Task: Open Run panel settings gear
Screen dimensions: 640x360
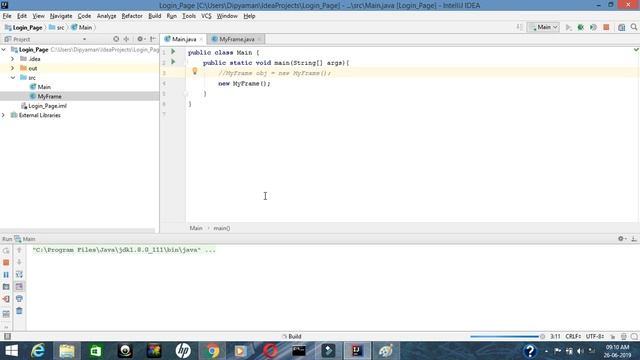Action: (x=622, y=239)
